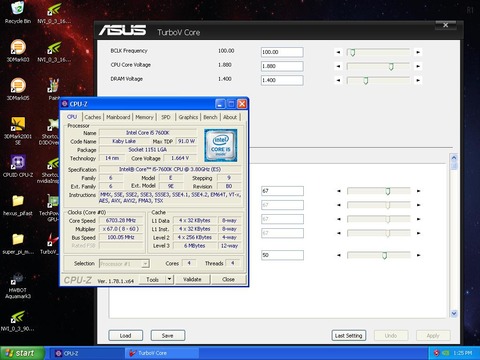Click the DRAM Voltage 1.400 input field

(x=282, y=80)
